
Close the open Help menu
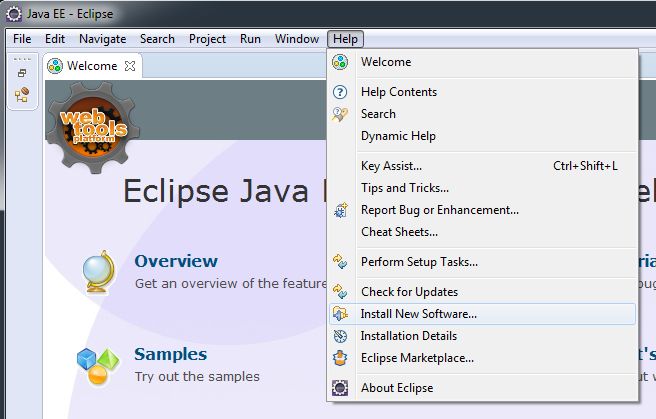(x=345, y=39)
